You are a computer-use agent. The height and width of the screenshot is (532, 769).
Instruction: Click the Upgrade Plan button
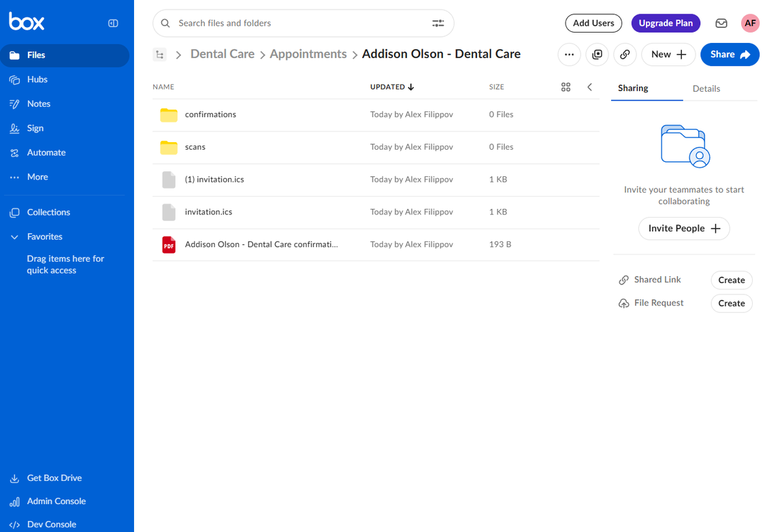pos(666,23)
